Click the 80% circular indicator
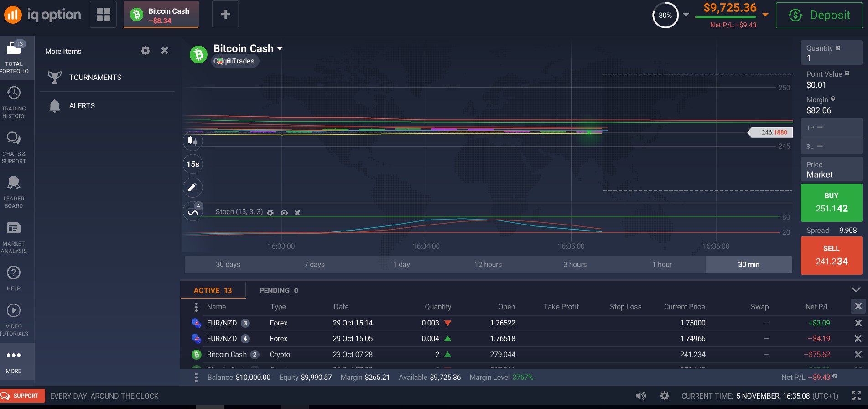The image size is (868, 409). tap(665, 15)
